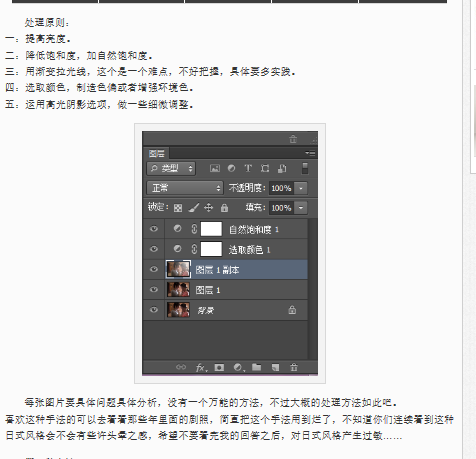Create a new layer icon
476x459 pixels.
click(275, 367)
